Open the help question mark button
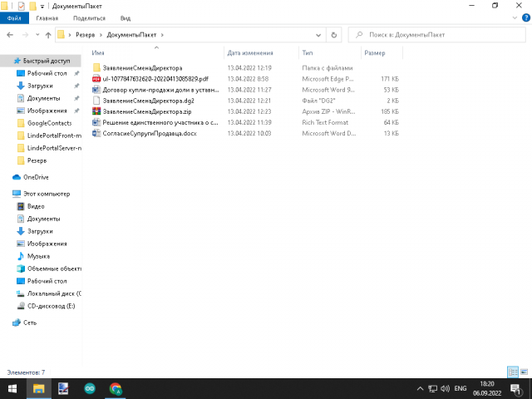The image size is (532, 399). click(526, 18)
